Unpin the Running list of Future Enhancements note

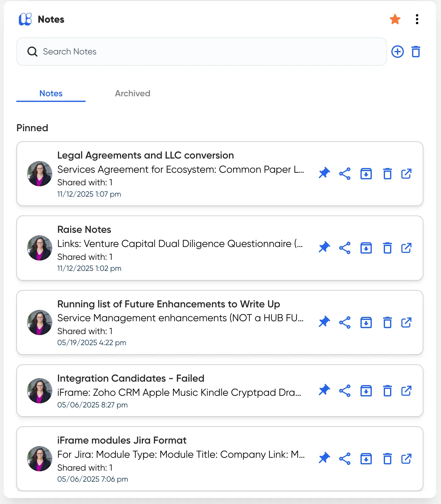coord(324,322)
